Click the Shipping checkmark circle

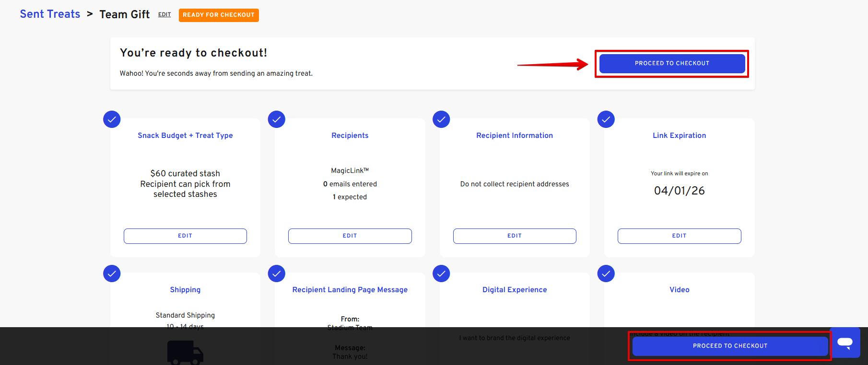point(112,274)
